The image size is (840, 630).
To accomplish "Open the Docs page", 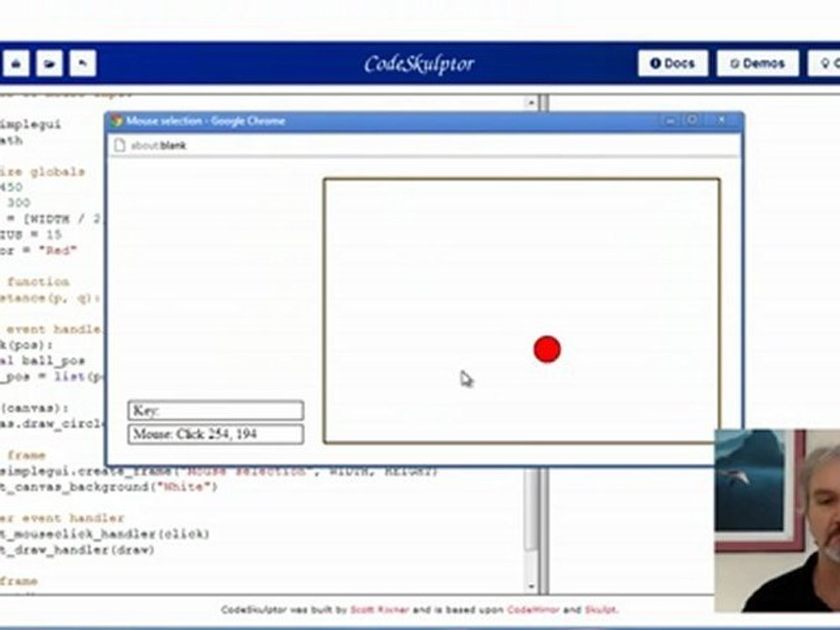I will click(x=673, y=63).
